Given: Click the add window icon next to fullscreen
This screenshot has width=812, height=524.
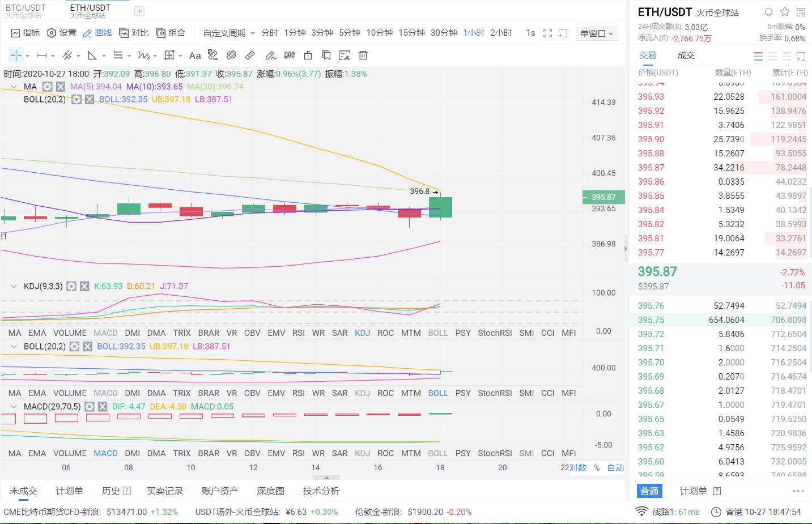Looking at the screenshot, I should (563, 33).
